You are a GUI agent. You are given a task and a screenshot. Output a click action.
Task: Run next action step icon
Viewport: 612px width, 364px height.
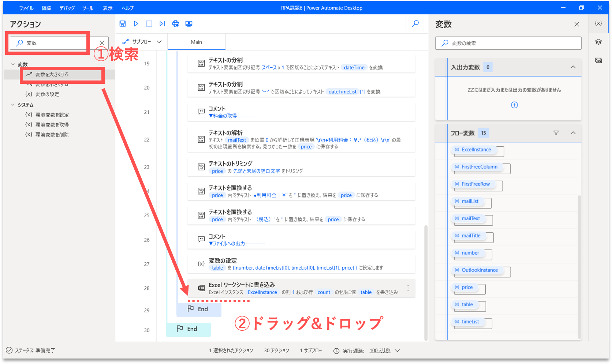[x=162, y=24]
